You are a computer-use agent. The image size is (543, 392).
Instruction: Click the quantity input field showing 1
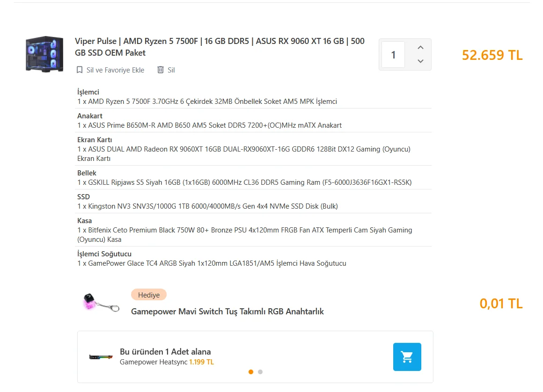(393, 55)
